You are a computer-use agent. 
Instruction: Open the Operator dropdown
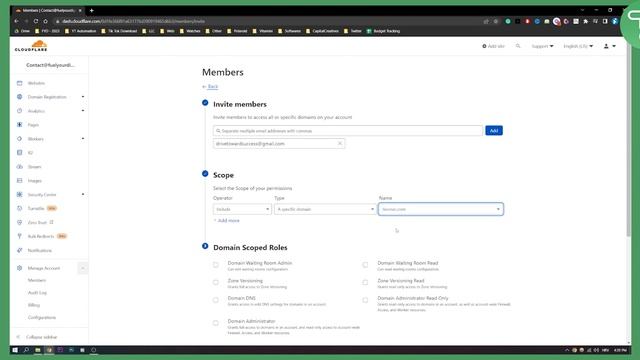[x=242, y=209]
